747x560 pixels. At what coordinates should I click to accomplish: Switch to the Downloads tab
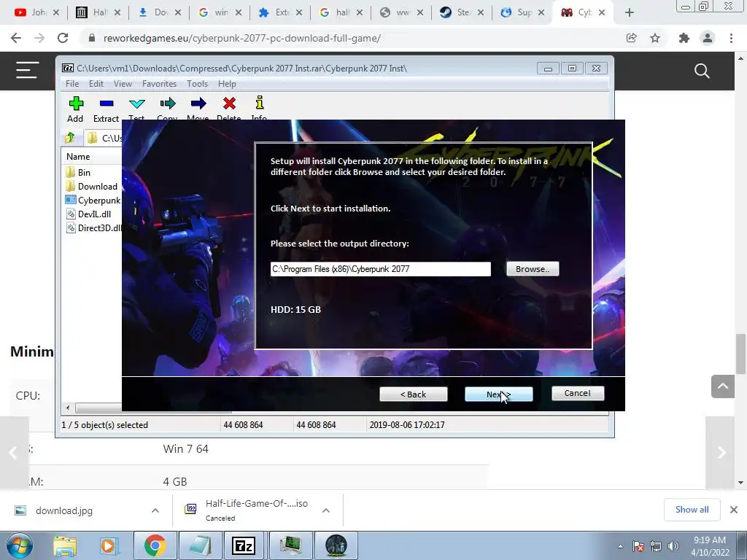160,12
